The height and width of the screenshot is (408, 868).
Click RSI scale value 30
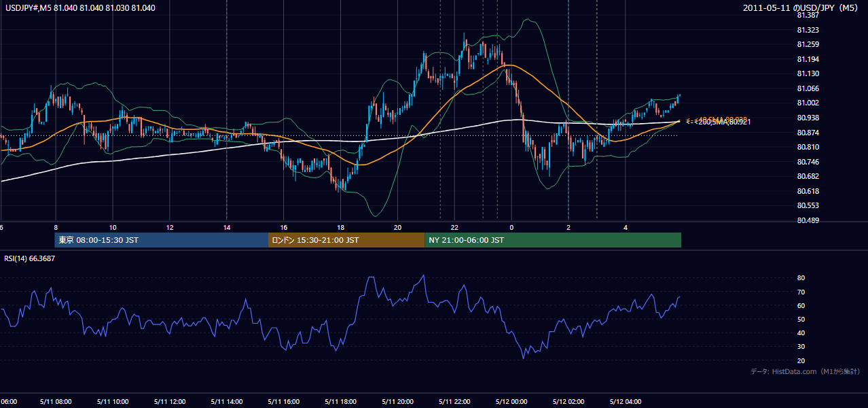(x=801, y=347)
